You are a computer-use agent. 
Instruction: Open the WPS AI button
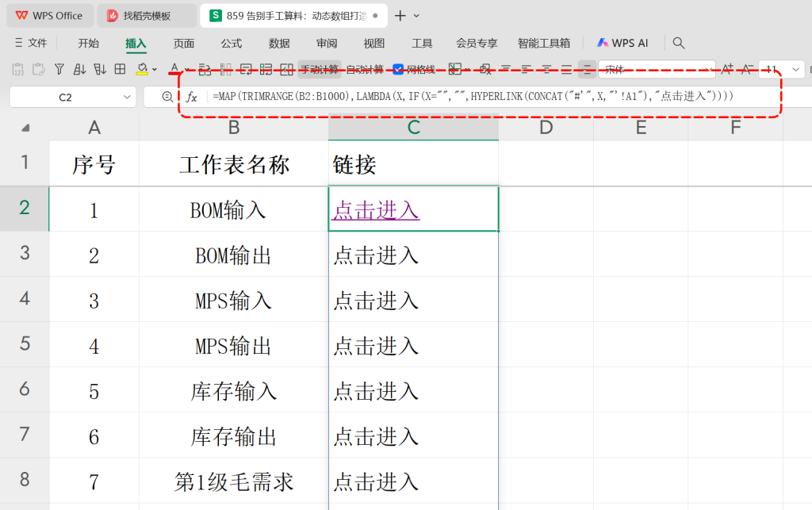pos(622,43)
